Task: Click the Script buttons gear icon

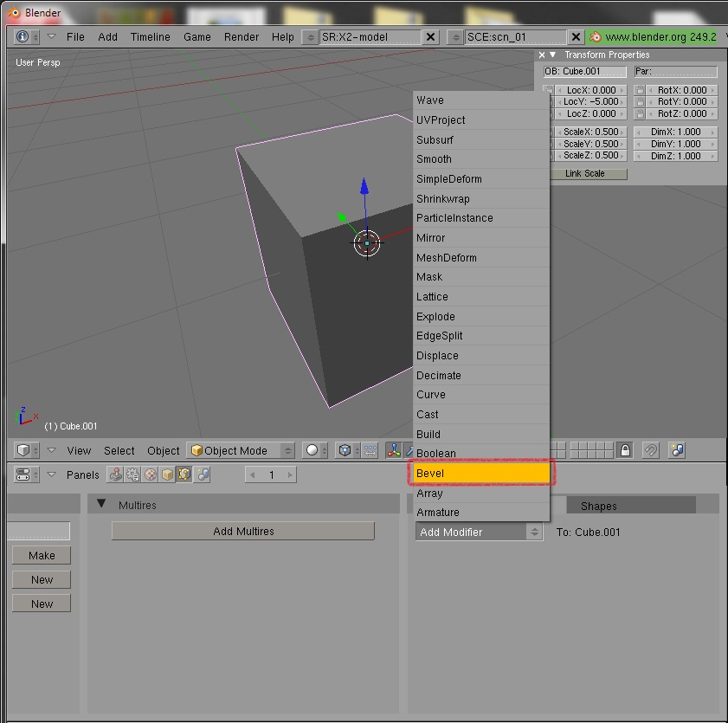Action: click(132, 474)
